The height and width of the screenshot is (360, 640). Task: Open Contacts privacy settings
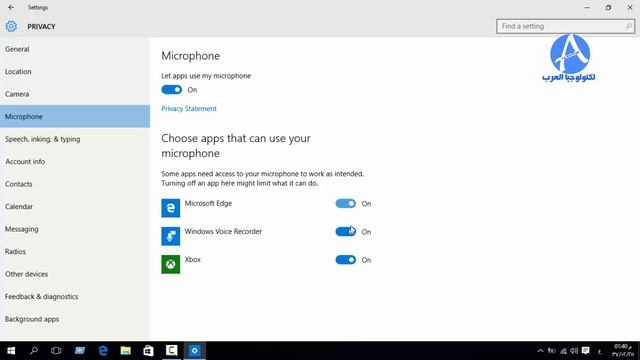(x=75, y=184)
